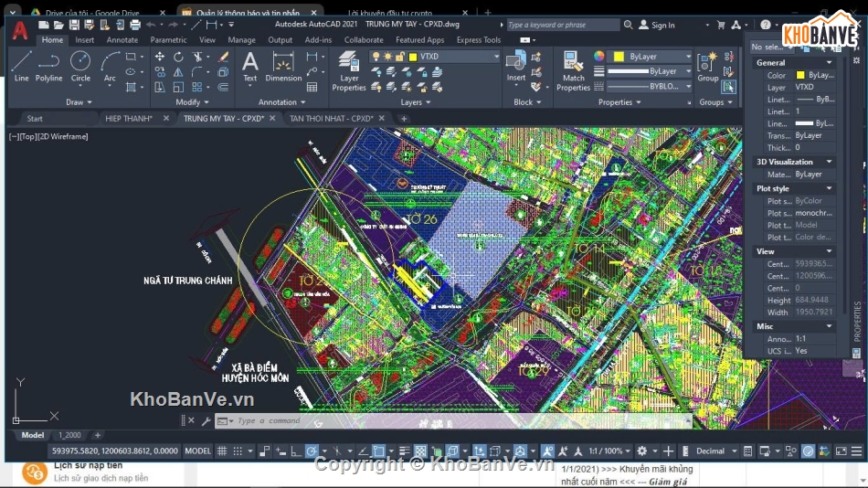Image resolution: width=868 pixels, height=488 pixels.
Task: Click the yellow layer color swatch beside VTXD
Action: pos(412,57)
